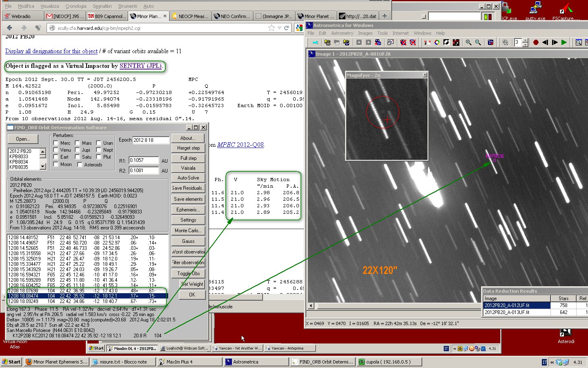Click the Astrometrica settings connector icon
Screen dimensions: 588x368
[x=315, y=43]
